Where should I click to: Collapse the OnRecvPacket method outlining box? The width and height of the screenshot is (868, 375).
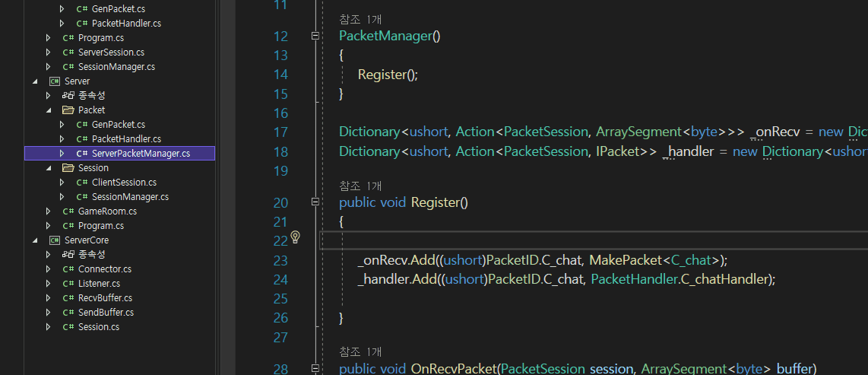click(315, 368)
